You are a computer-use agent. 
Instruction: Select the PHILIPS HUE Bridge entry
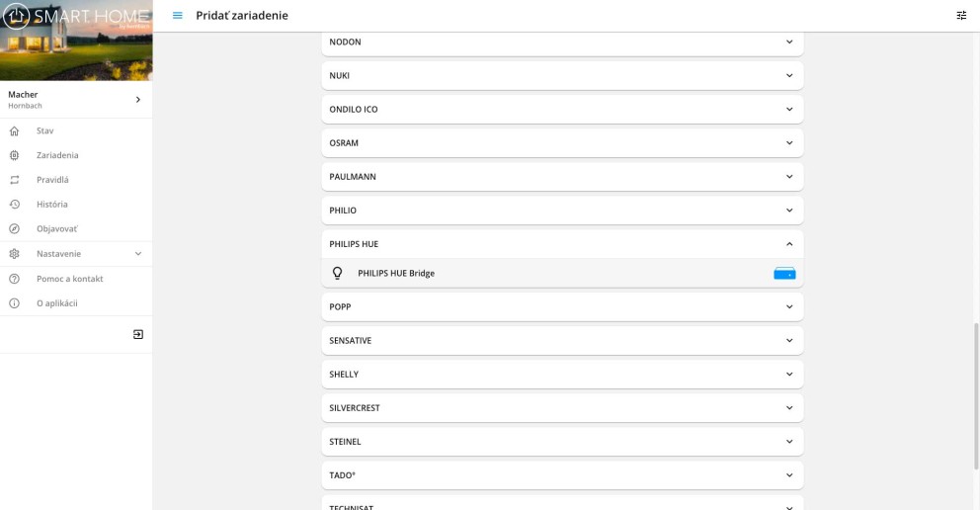pyautogui.click(x=562, y=273)
